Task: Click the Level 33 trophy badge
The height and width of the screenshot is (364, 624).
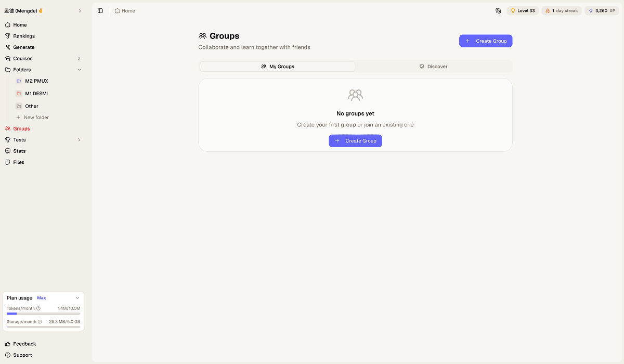Action: click(x=522, y=10)
